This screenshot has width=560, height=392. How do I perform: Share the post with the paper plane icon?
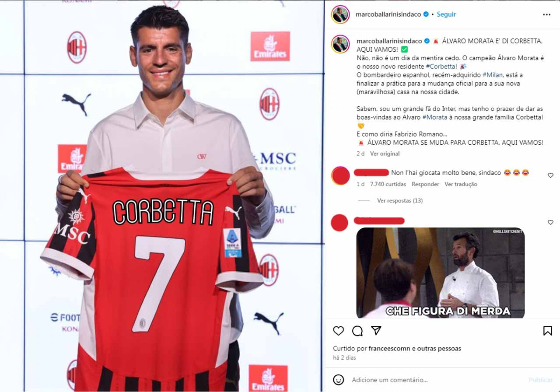coord(376,330)
